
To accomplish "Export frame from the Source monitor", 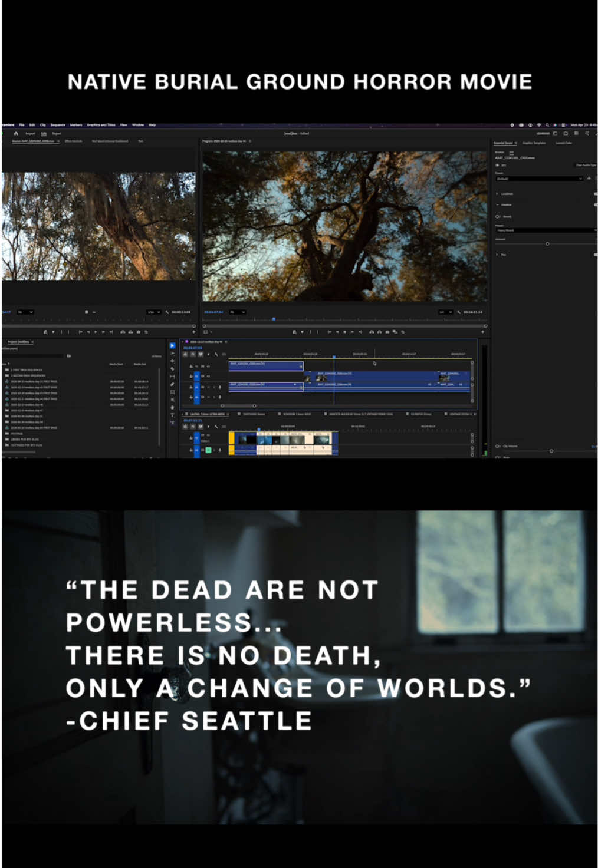I will (138, 332).
